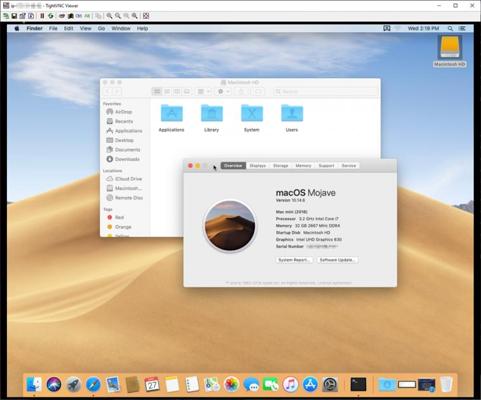Open the Go menu in menu bar
The image size is (481, 400).
[x=101, y=28]
